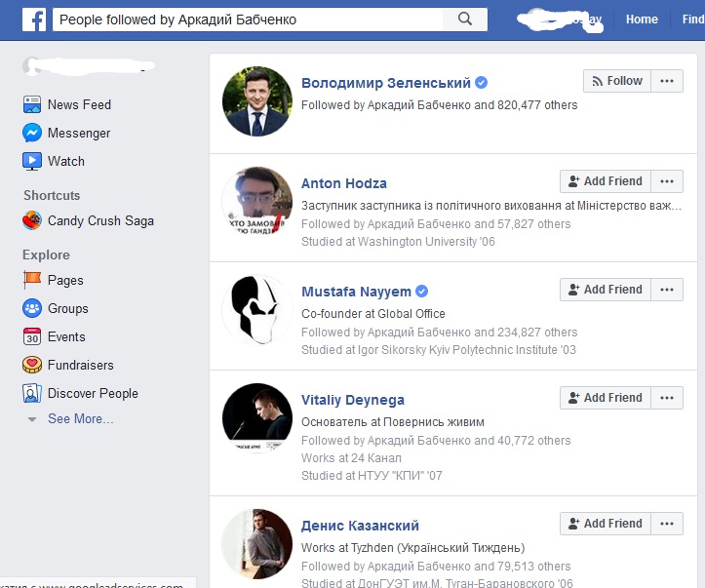This screenshot has width=705, height=588.
Task: Open more options for Mustafa Nayyem
Action: pyautogui.click(x=667, y=290)
